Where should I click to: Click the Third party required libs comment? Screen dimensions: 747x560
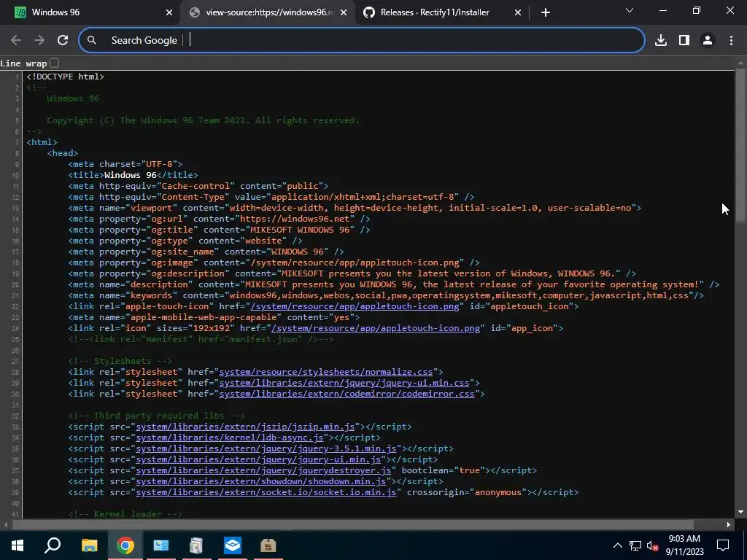(x=157, y=416)
